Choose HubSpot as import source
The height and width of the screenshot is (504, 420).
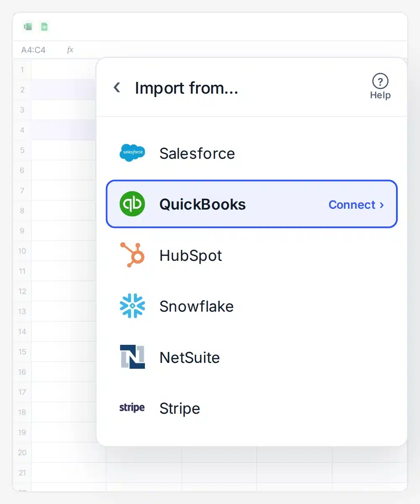point(191,255)
